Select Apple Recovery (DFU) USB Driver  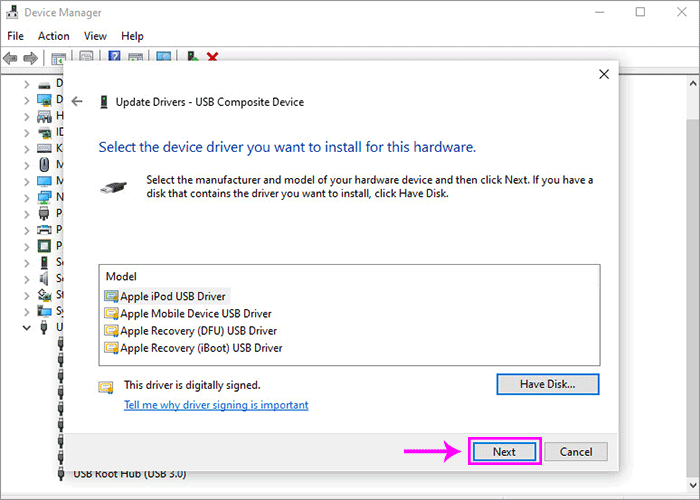(x=190, y=331)
